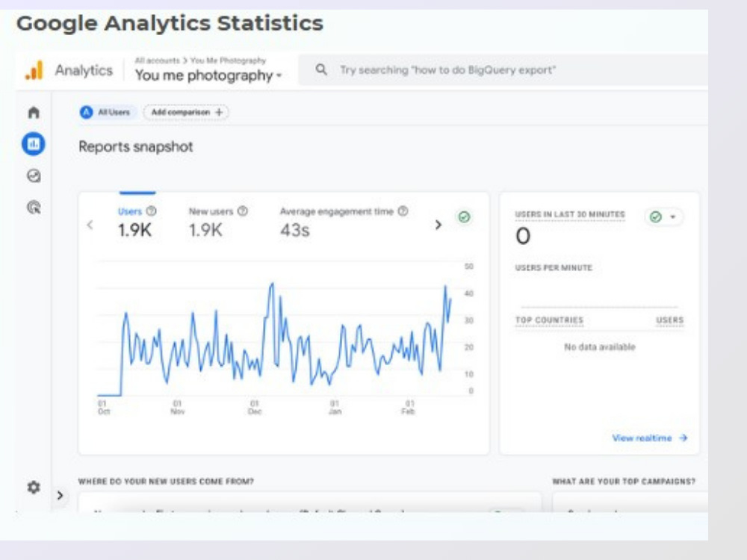The width and height of the screenshot is (747, 560).
Task: Click the Google Analytics logo
Action: 34,70
